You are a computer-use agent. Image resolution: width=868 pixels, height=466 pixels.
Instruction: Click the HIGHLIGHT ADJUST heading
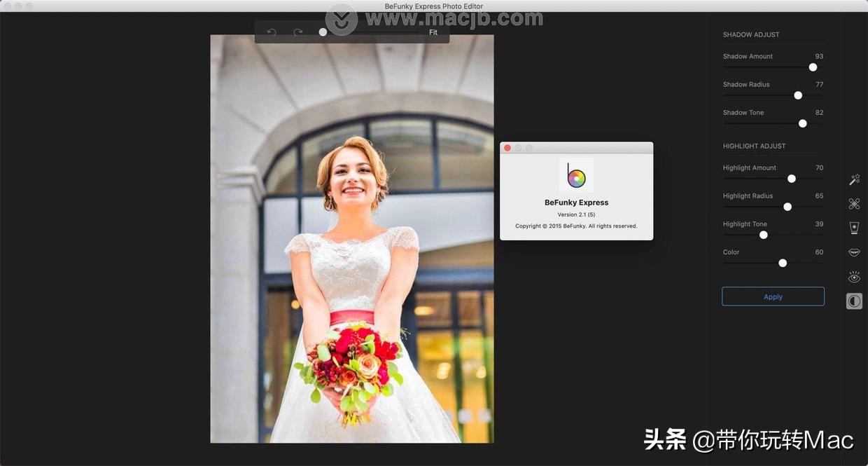click(755, 146)
